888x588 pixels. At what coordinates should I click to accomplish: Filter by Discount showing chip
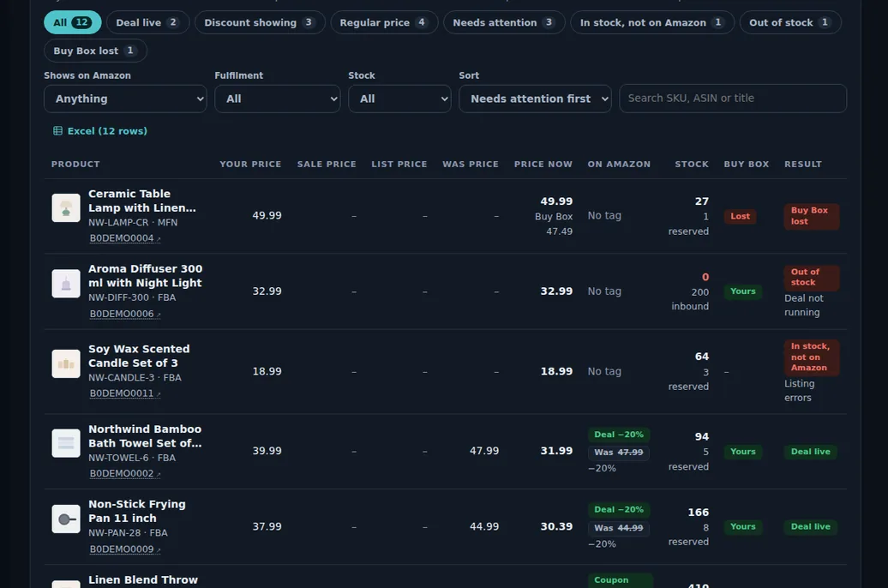[x=260, y=22]
